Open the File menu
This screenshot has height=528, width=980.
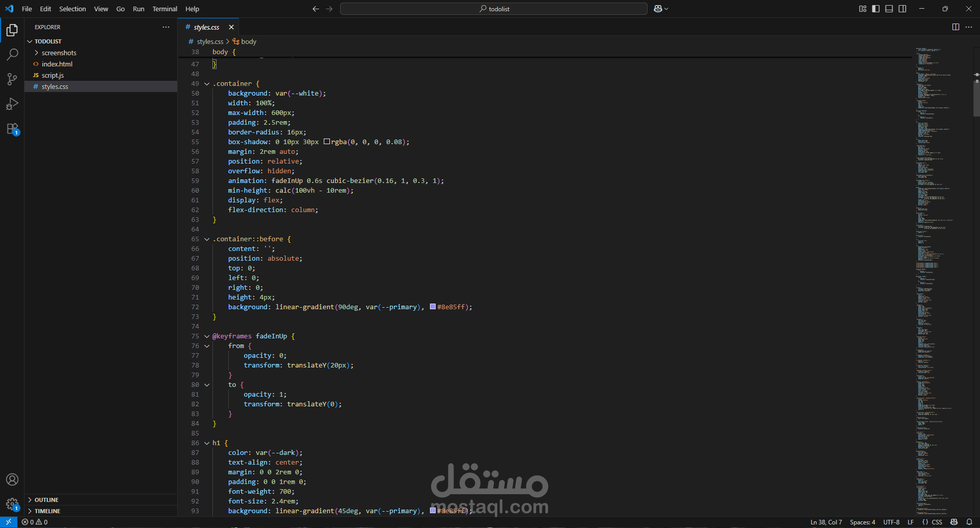point(27,9)
